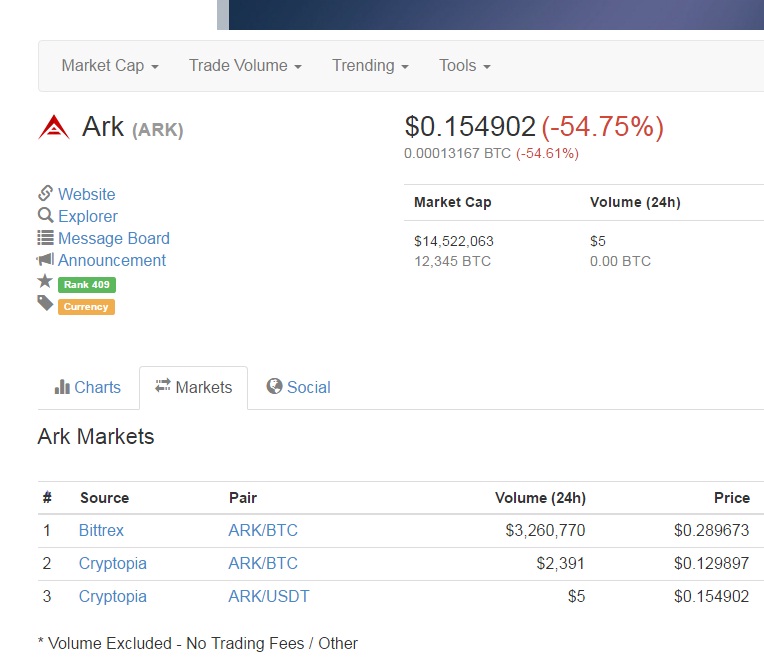The height and width of the screenshot is (669, 764).
Task: Switch to the Social tab
Action: coord(298,387)
